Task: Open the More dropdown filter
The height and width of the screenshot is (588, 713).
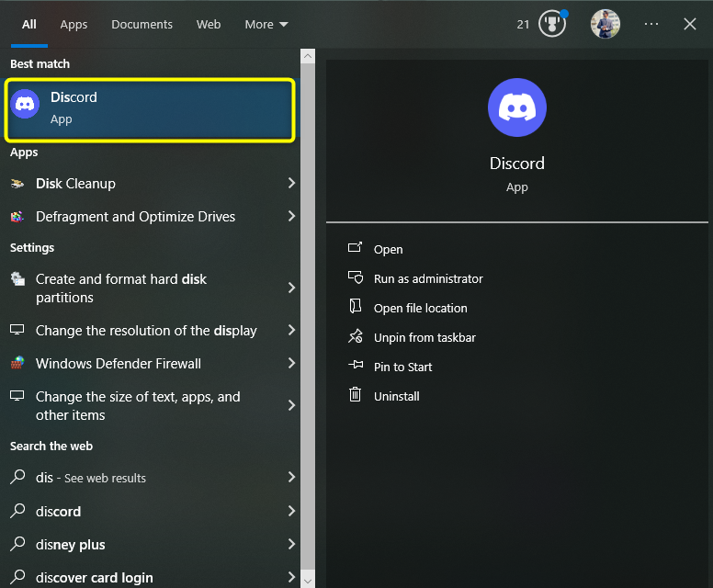Action: click(266, 24)
